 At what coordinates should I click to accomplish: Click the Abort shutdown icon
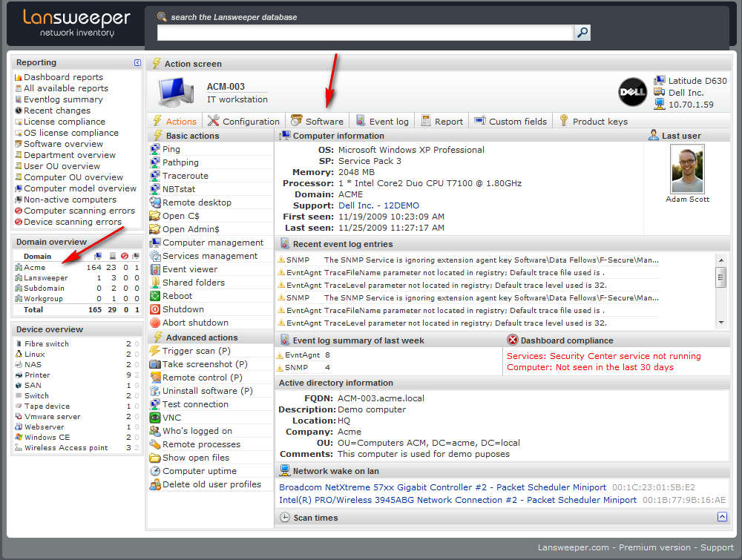point(155,323)
